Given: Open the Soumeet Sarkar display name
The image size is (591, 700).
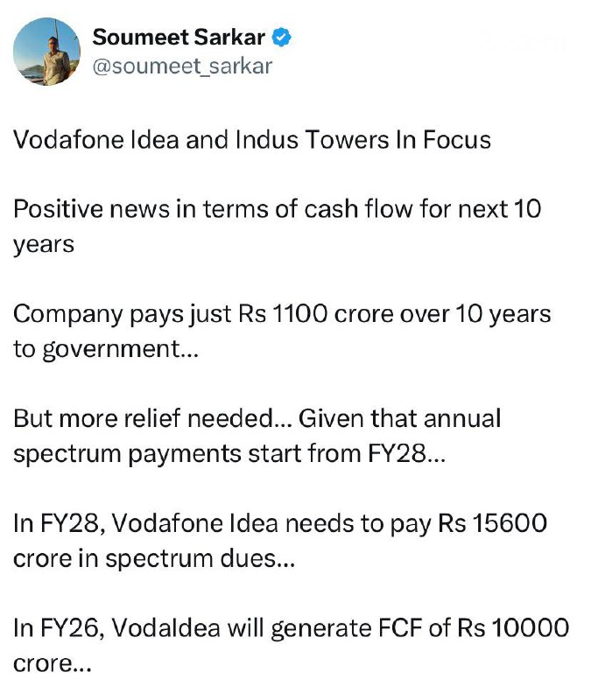Looking at the screenshot, I should [179, 37].
